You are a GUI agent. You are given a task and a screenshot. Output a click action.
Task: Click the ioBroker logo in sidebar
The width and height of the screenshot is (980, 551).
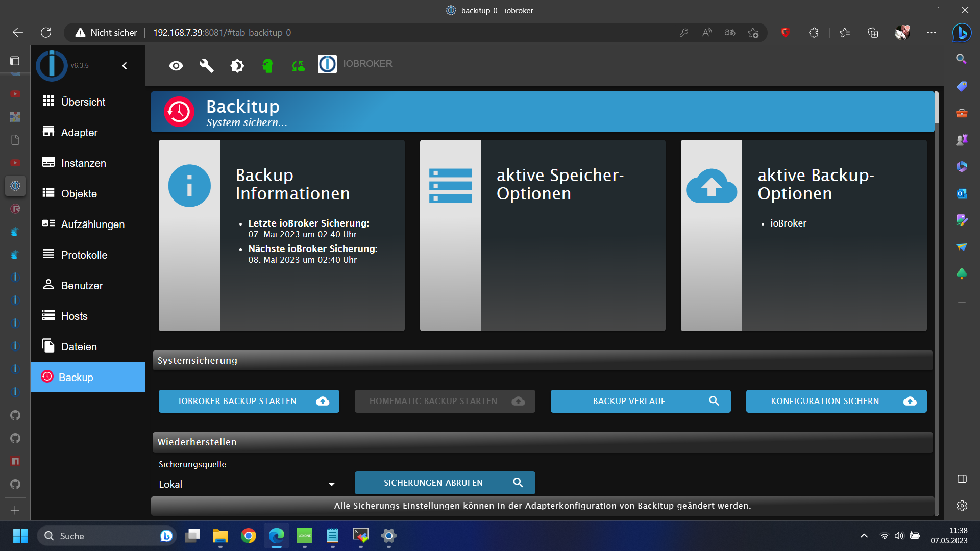coord(52,66)
